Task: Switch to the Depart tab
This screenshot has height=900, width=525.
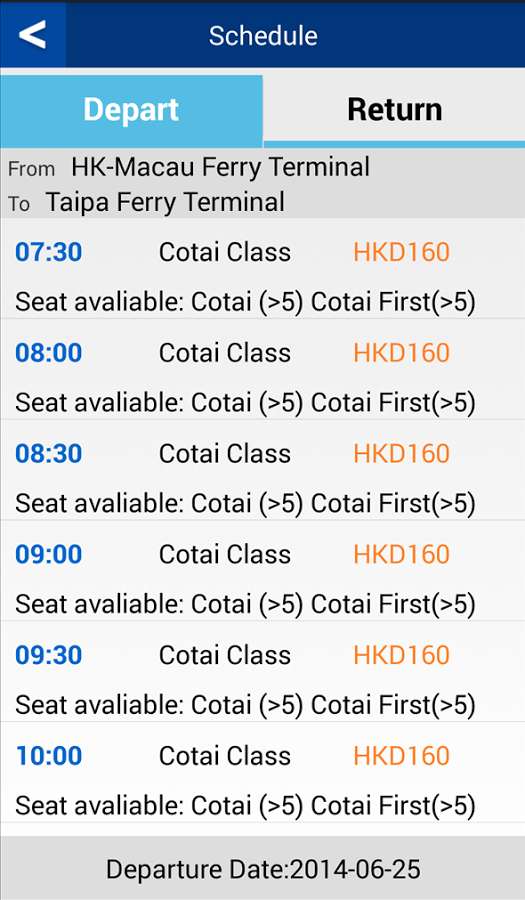Action: click(x=131, y=111)
